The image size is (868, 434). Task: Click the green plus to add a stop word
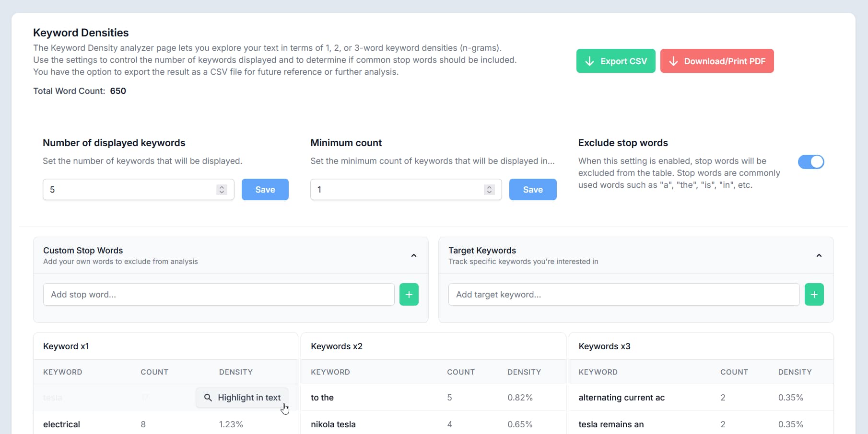(409, 294)
